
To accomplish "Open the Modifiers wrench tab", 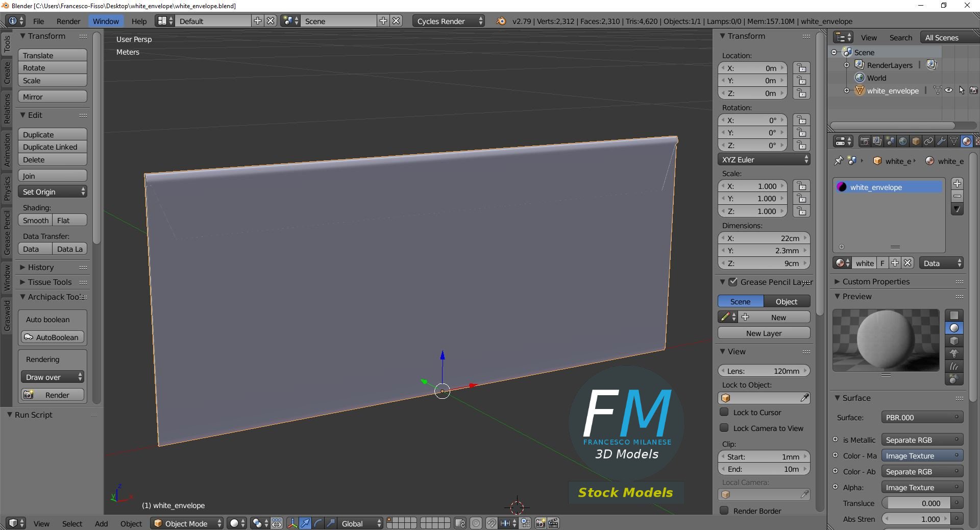I will 941,141.
